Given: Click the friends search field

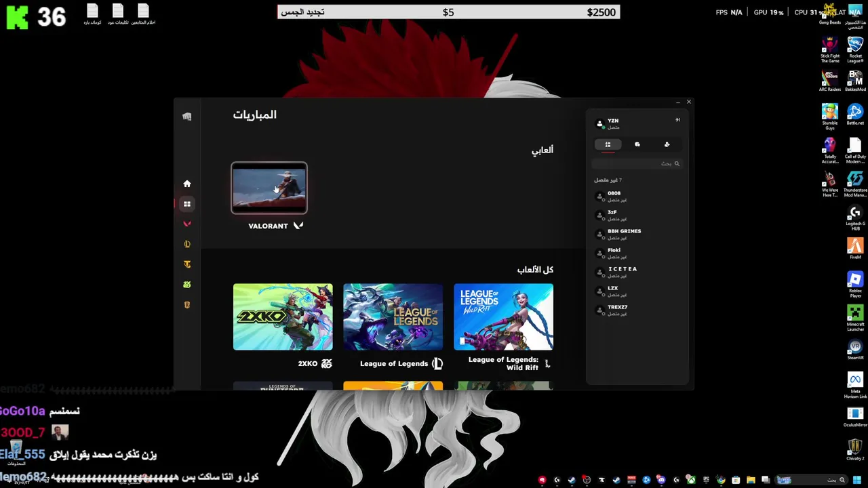Looking at the screenshot, I should tap(636, 164).
